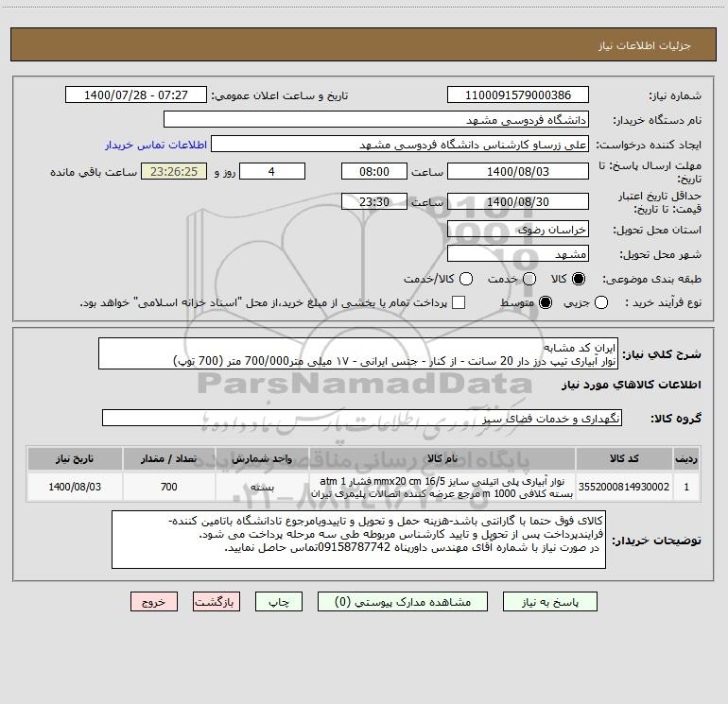Click the طبقه بندی موضوعی label

click(651, 279)
